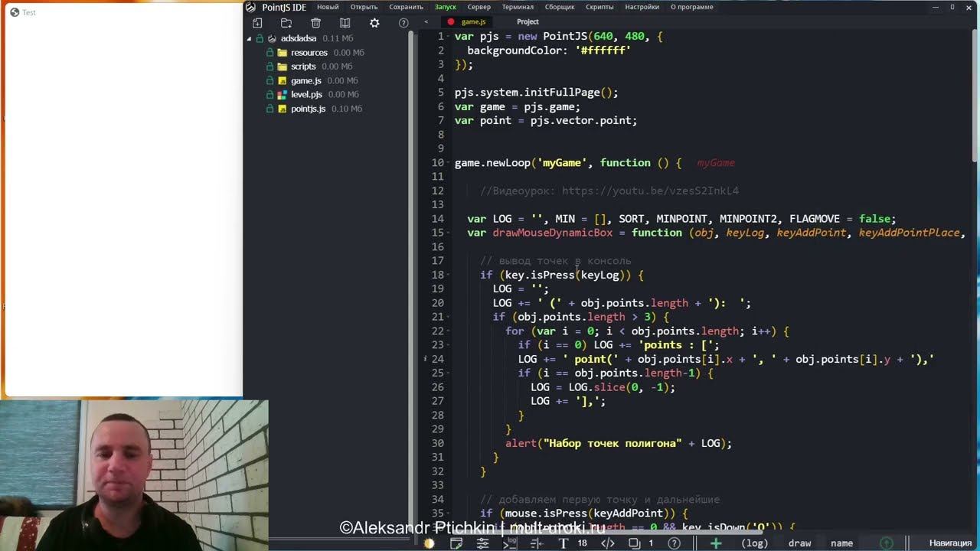Open the Новый menu
This screenshot has width=980, height=551.
[x=328, y=7]
